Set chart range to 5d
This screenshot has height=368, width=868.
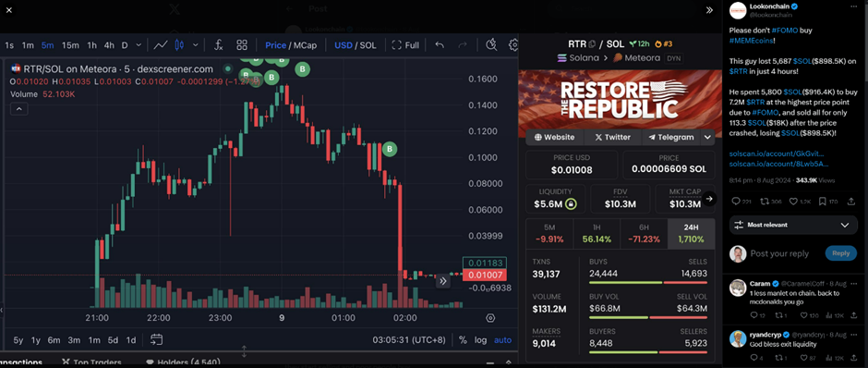point(113,340)
